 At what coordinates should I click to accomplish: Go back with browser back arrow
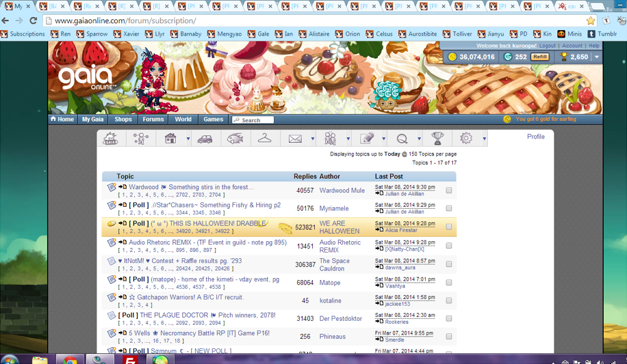pyautogui.click(x=6, y=21)
